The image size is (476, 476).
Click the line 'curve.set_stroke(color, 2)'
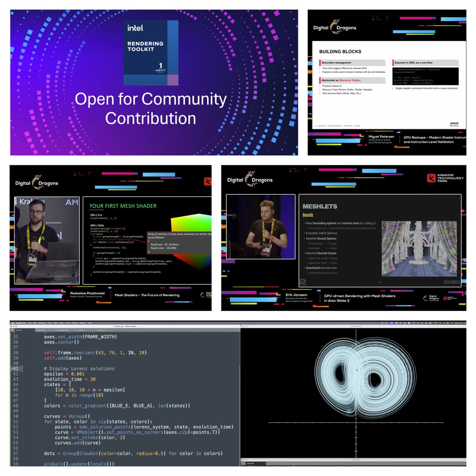pos(90,438)
